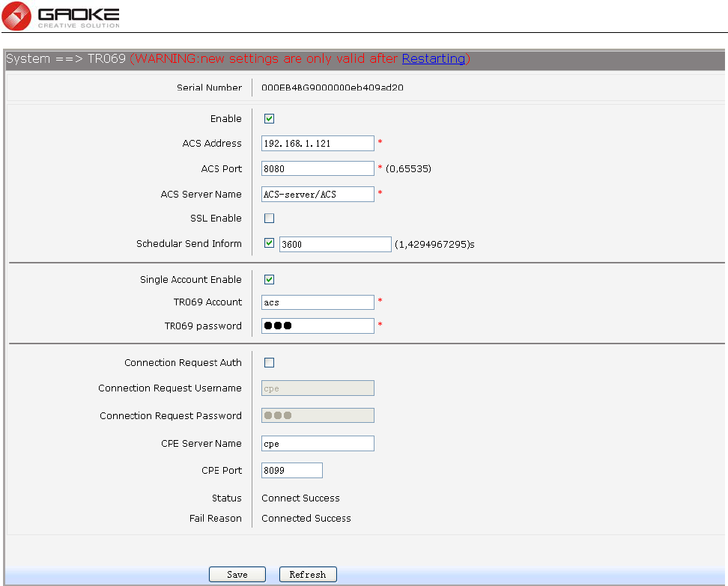Select the Connection Request Username field
The height and width of the screenshot is (586, 728).
318,388
